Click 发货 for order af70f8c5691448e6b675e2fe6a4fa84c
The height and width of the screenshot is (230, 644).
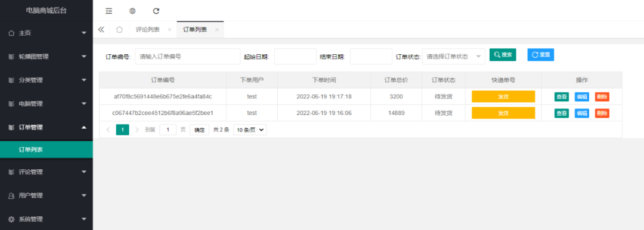[x=503, y=97]
